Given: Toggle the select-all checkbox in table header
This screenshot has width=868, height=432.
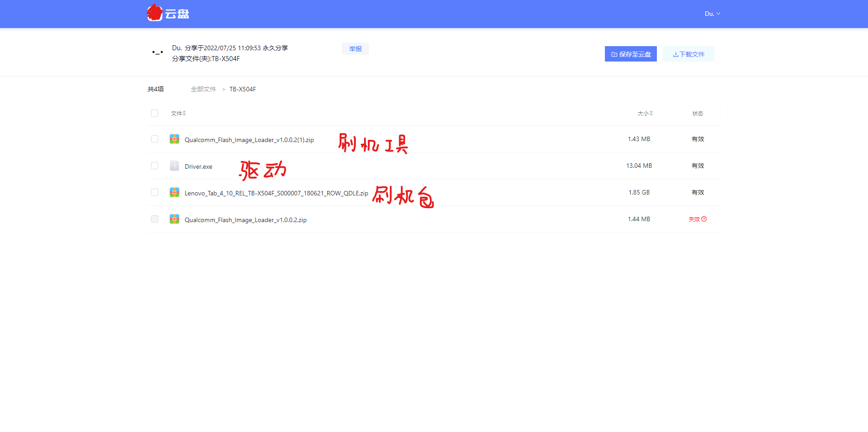Looking at the screenshot, I should (x=155, y=113).
